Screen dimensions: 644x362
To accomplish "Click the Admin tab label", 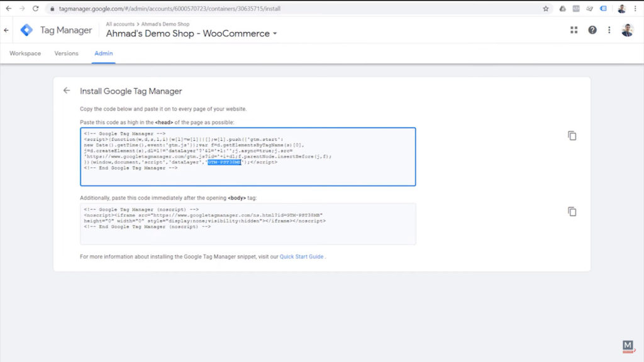I will click(x=103, y=53).
